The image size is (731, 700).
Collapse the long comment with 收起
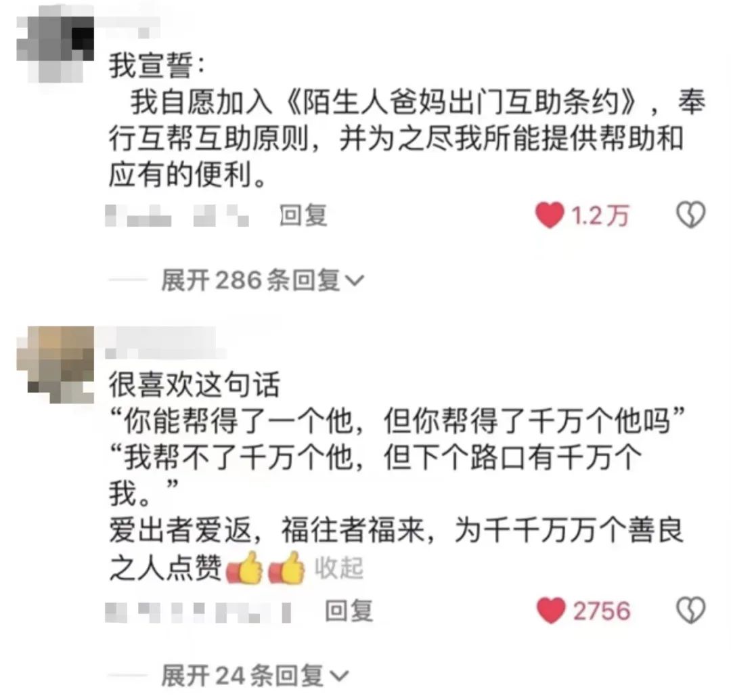339,567
